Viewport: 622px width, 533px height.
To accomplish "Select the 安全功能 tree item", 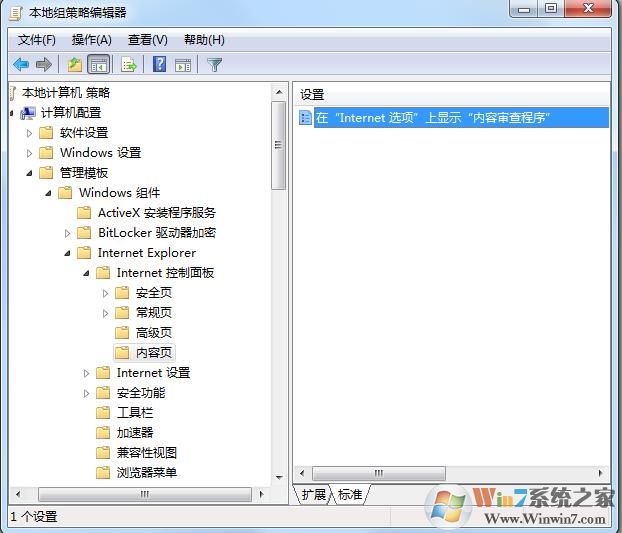I will (141, 393).
